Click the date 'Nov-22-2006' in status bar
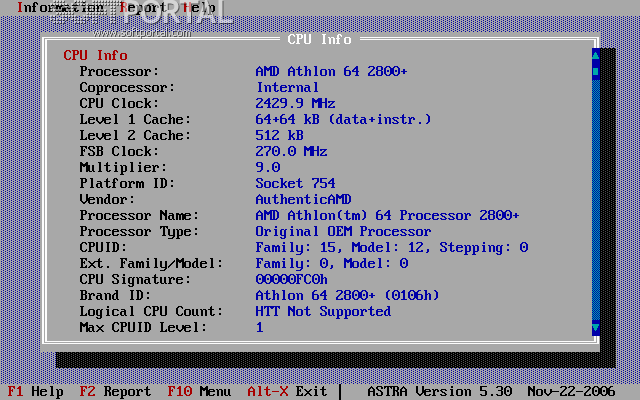 571,391
